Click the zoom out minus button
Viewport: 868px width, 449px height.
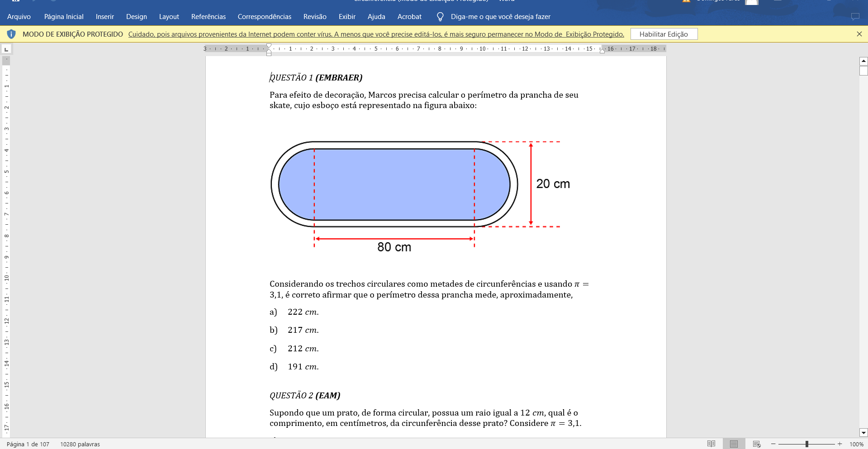pyautogui.click(x=773, y=444)
